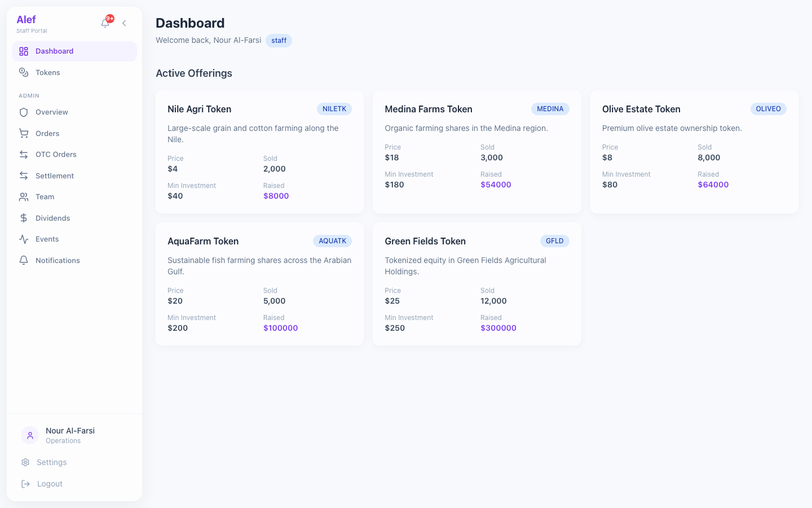
Task: Check notifications via the bell icon
Action: tap(105, 23)
